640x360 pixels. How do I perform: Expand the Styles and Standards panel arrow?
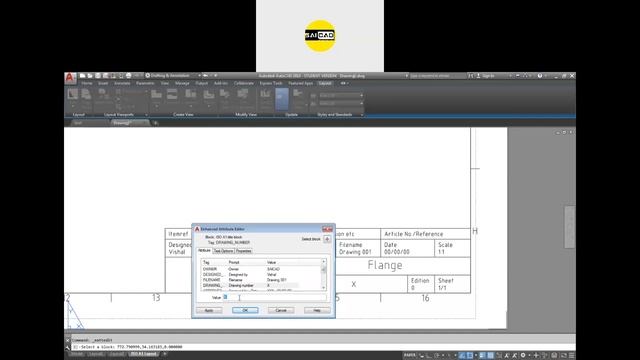pyautogui.click(x=362, y=115)
